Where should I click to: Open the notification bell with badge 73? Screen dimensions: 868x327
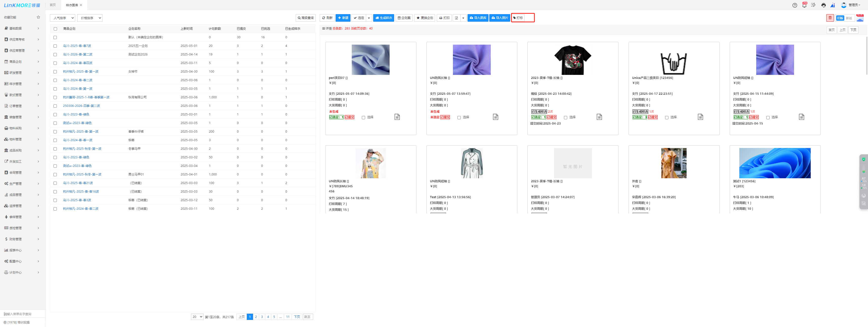pos(804,5)
